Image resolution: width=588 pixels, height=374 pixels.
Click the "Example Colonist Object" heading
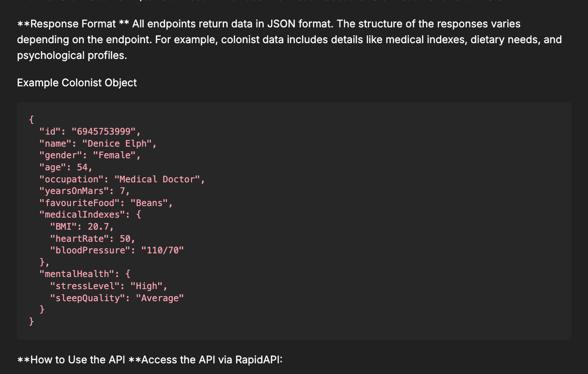(77, 83)
